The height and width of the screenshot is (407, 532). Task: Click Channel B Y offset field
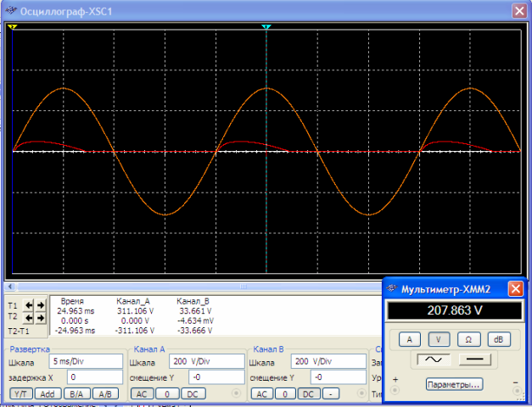coord(339,377)
